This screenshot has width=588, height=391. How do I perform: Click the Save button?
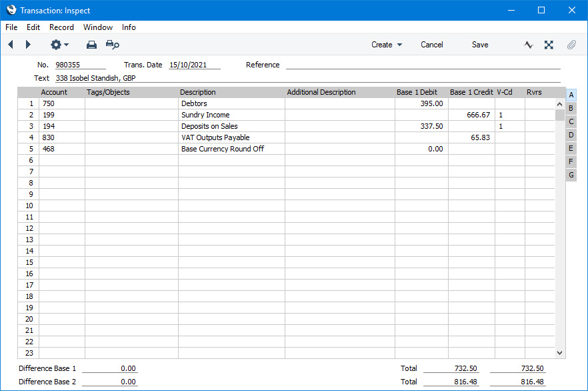click(480, 45)
